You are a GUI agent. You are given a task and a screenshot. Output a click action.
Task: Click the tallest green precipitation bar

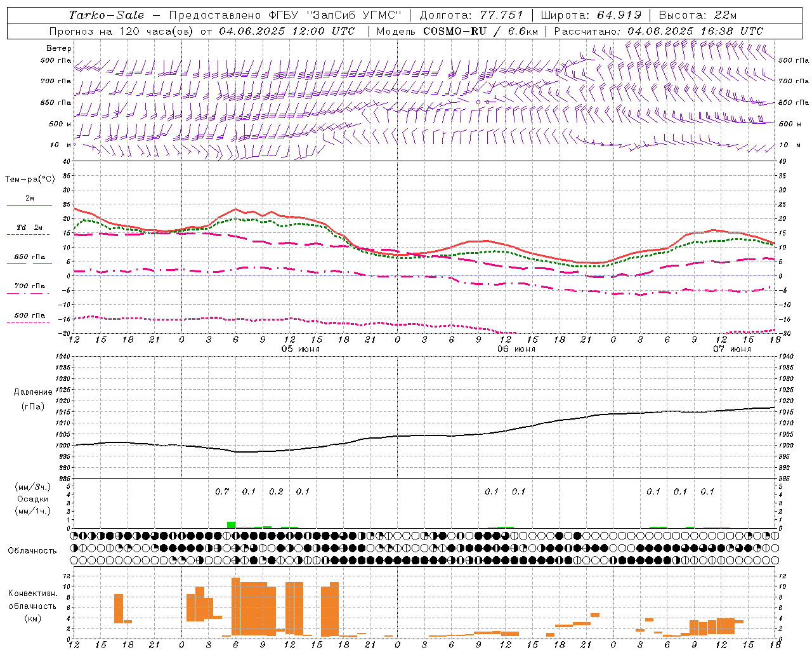[231, 525]
